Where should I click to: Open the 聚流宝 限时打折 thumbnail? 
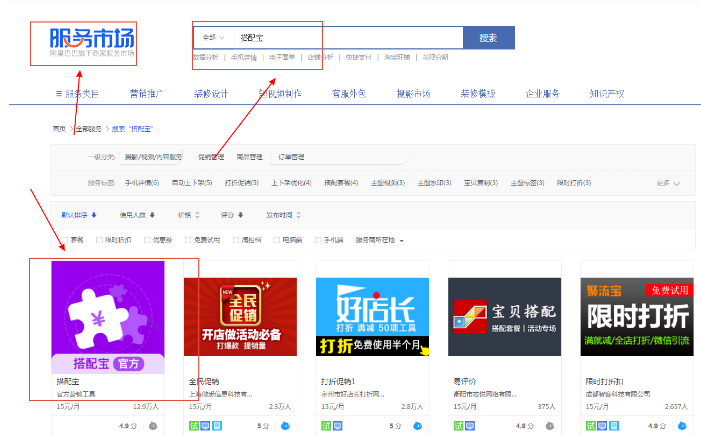coord(637,317)
